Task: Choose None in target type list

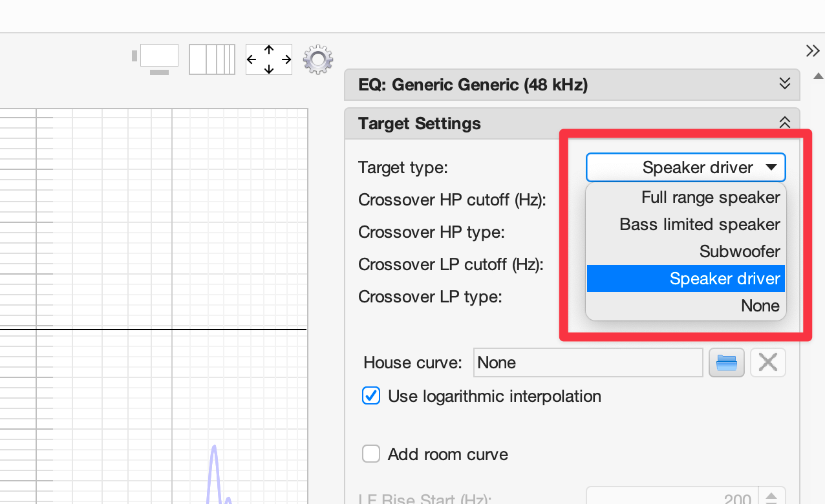Action: pyautogui.click(x=760, y=306)
